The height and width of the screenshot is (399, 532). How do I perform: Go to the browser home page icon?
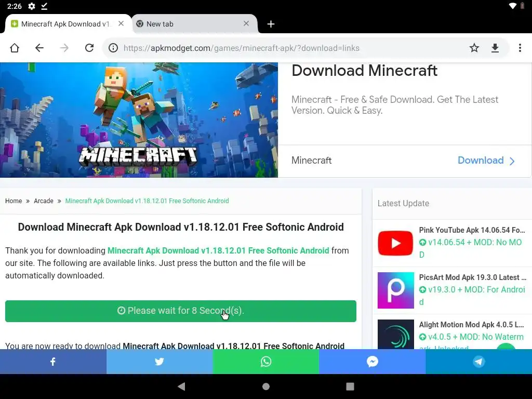(x=15, y=48)
